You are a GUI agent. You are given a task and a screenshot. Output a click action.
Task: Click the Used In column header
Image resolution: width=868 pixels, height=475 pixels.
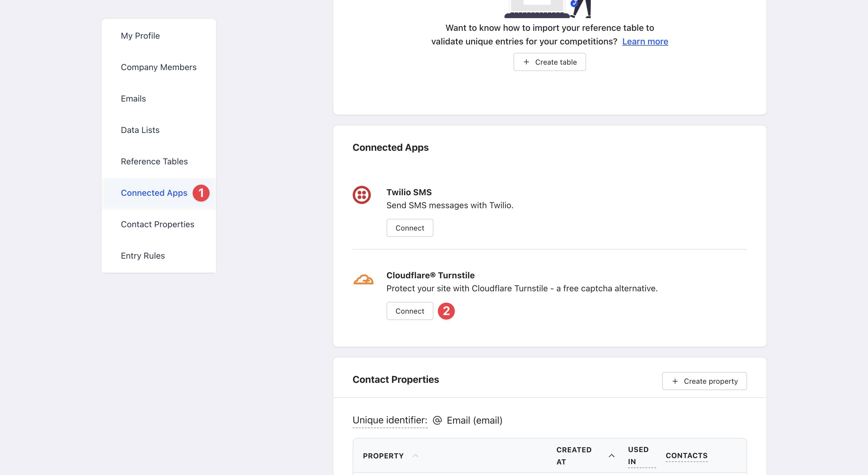click(x=638, y=455)
